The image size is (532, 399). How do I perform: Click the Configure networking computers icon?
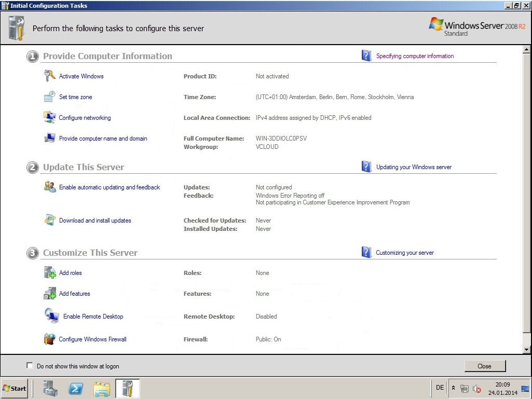49,117
